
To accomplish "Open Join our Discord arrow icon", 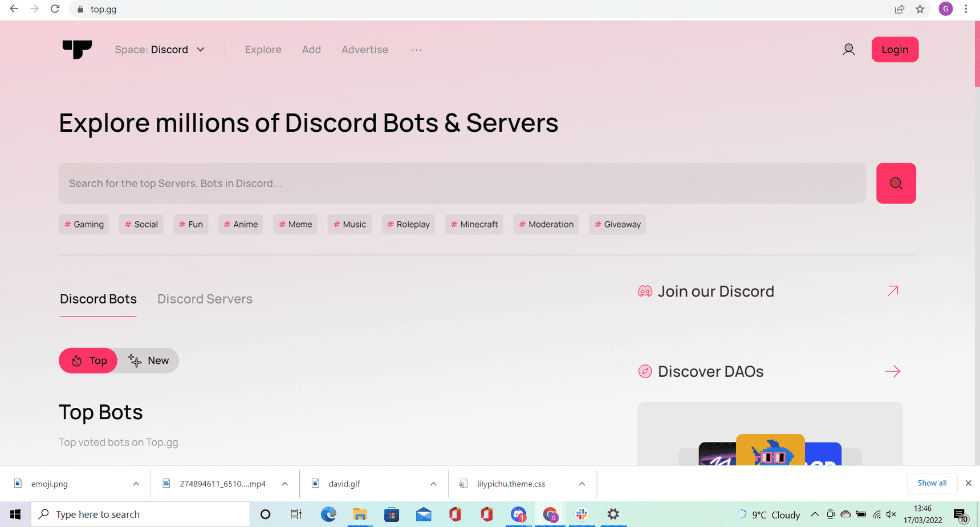I will pyautogui.click(x=893, y=291).
